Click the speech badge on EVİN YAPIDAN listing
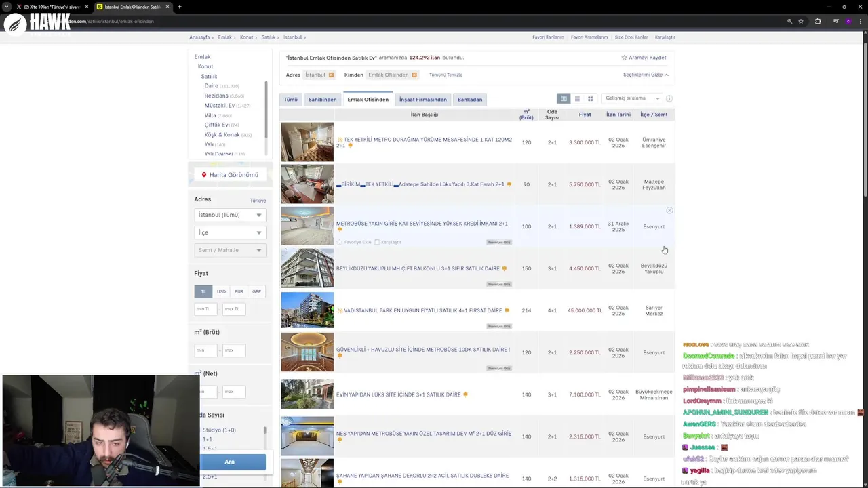Screen dimensions: 868x488 pyautogui.click(x=465, y=394)
